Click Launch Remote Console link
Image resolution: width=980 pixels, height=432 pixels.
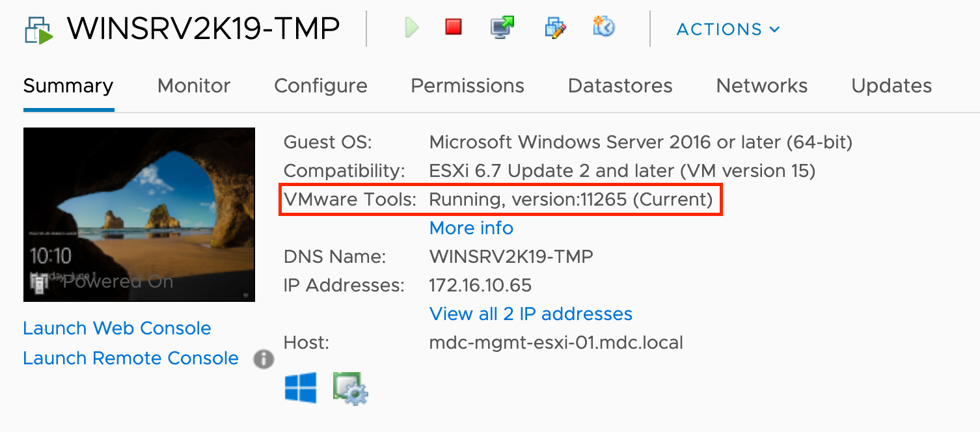point(131,358)
